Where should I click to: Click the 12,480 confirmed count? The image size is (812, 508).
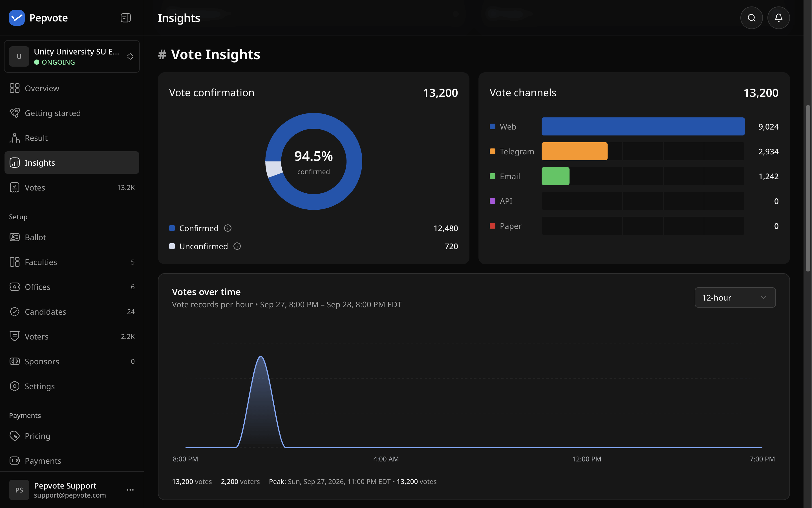click(445, 228)
